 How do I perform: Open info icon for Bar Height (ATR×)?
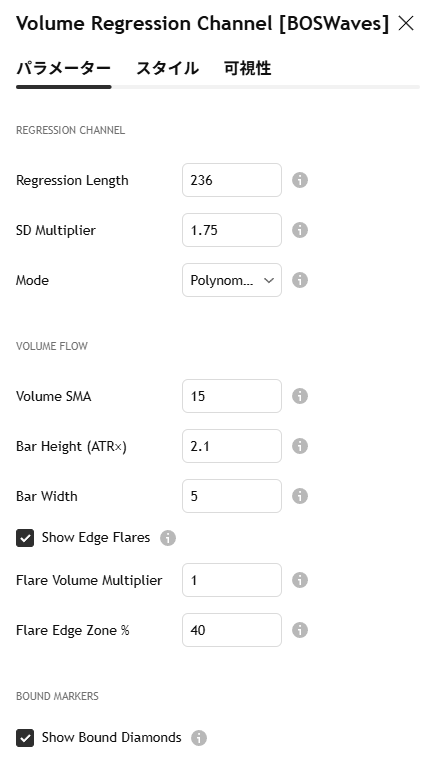(x=300, y=446)
